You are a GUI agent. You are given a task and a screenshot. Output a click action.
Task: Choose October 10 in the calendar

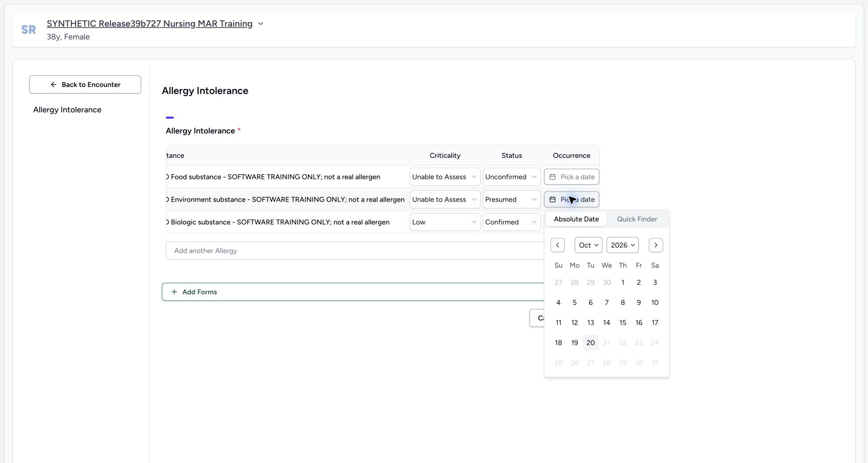[x=655, y=303]
